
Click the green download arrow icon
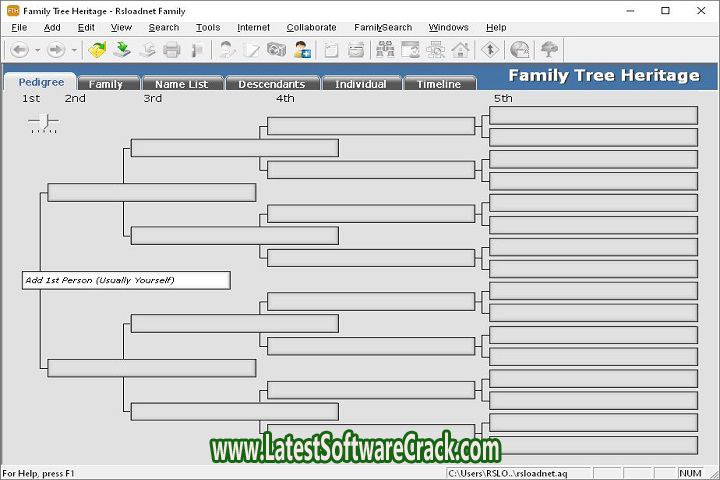pos(122,49)
